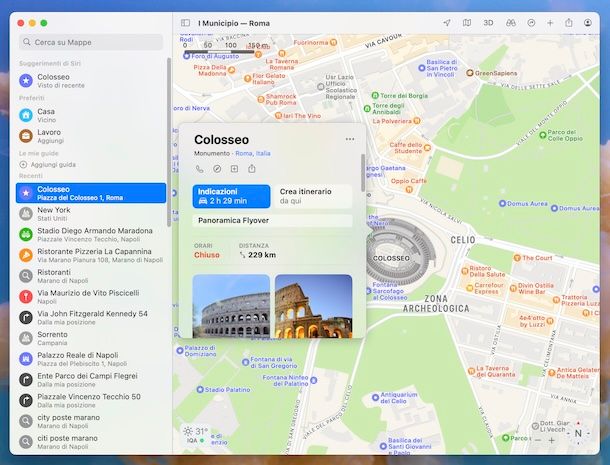Viewport: 610px width, 465px height.
Task: Click the La Taverna dei Quaranta marker
Action: (471, 371)
